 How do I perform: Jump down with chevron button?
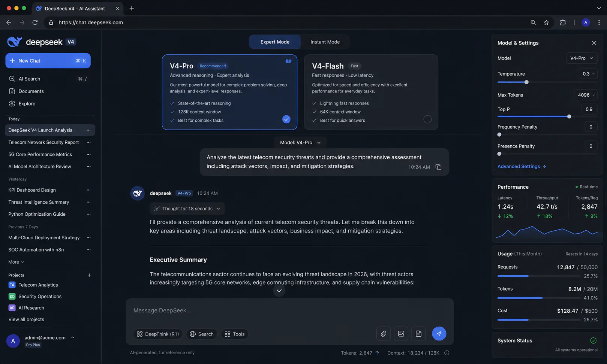coord(279,291)
